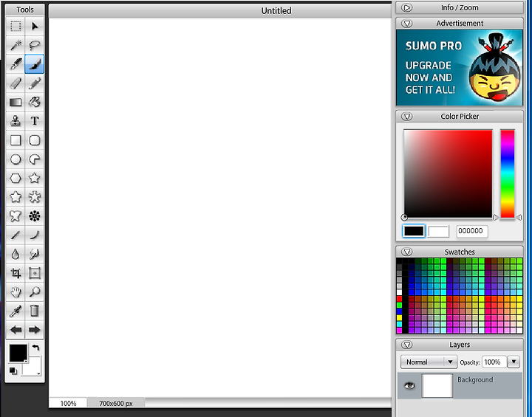Collapse the Color Picker panel
Viewport: 532px width, 417px height.
pos(407,117)
